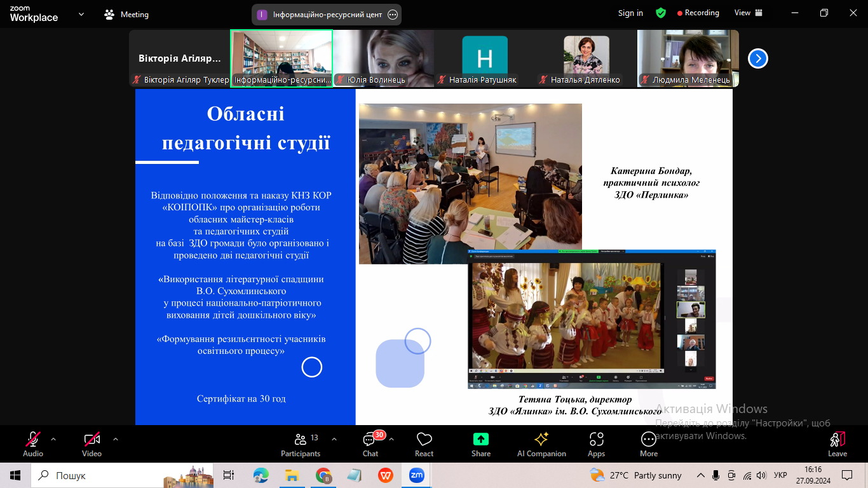Launch Microsoft Edge from the taskbar
Image resolution: width=868 pixels, height=488 pixels.
tap(261, 475)
